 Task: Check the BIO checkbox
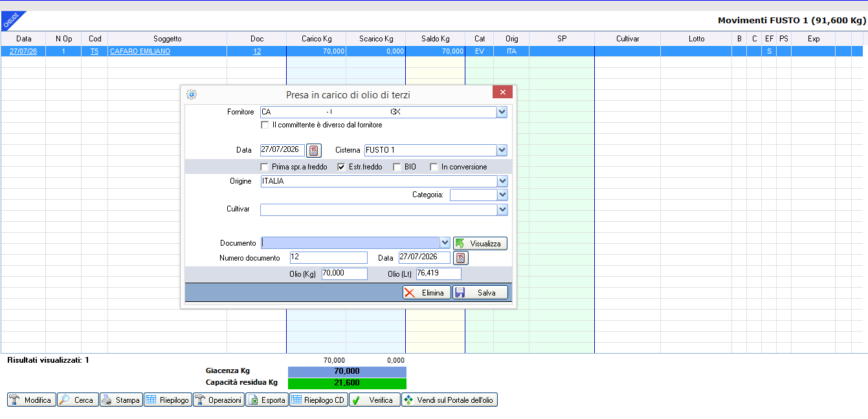397,167
